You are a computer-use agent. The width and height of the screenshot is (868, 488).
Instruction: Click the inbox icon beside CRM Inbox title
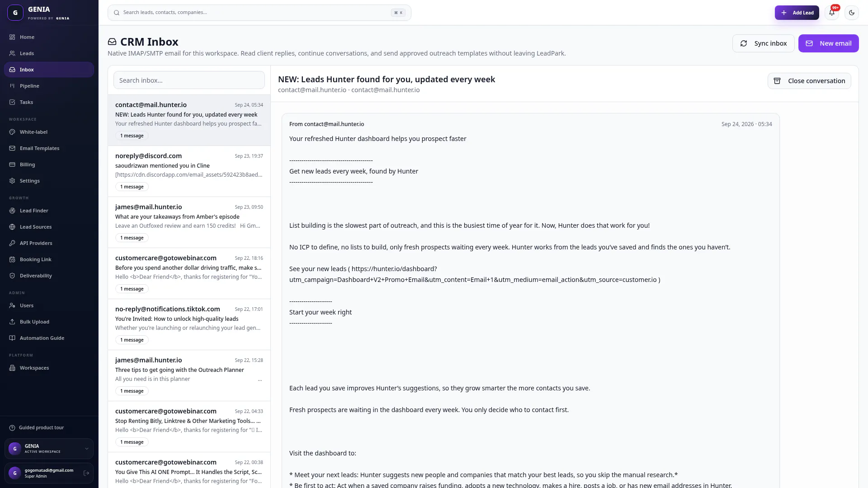tap(112, 42)
